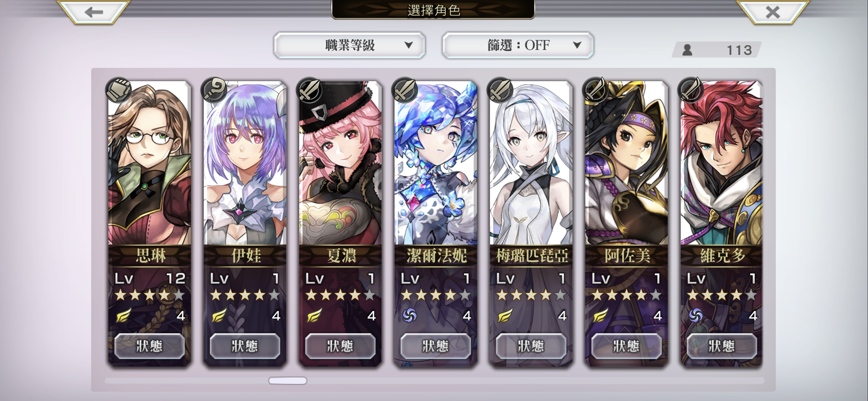Open 狀態 for 思琳
The height and width of the screenshot is (401, 868).
[149, 346]
